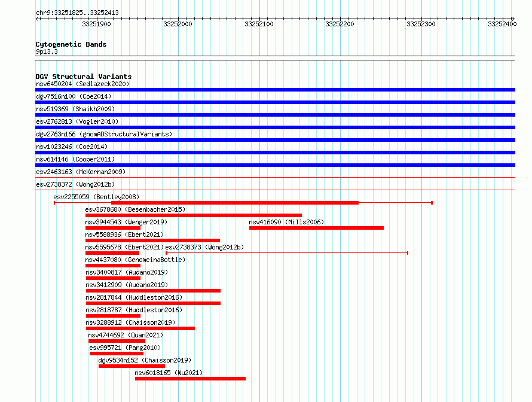The width and height of the screenshot is (532, 402).
Task: Click the Cytogenetic Bands track heading
Action: click(x=71, y=44)
